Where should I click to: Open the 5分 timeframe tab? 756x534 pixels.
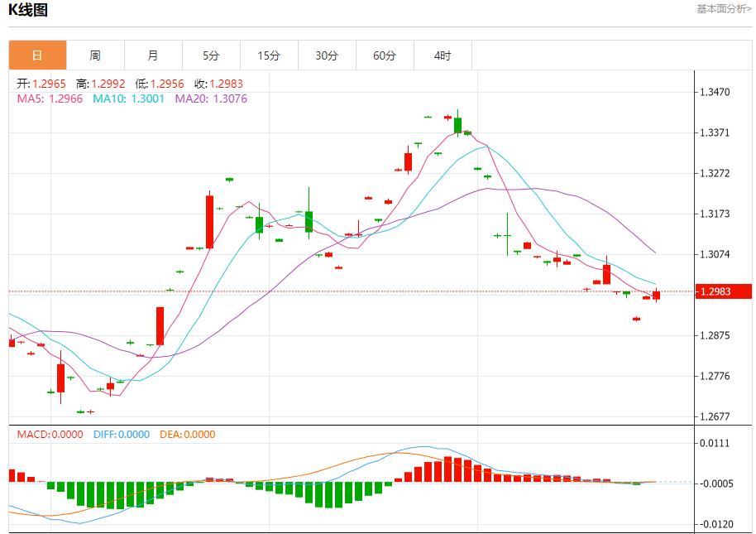211,55
